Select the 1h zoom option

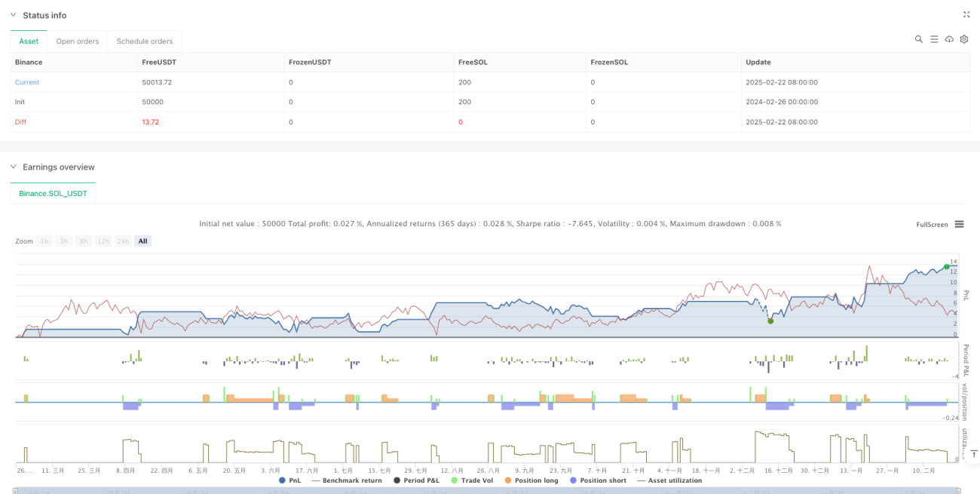pos(44,241)
